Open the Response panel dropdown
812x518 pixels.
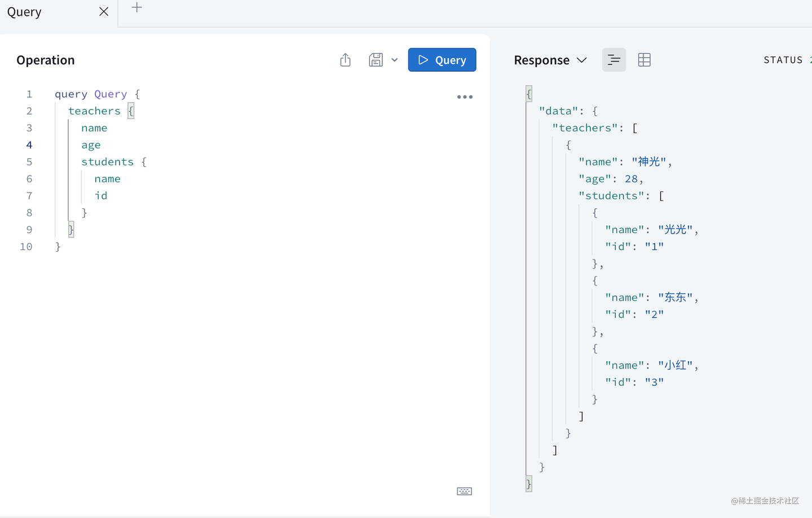[x=582, y=60]
